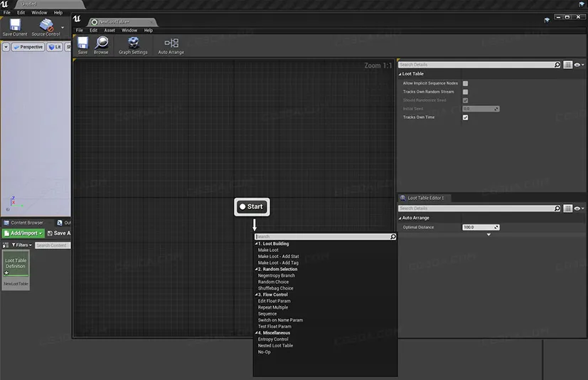Collapse 3. Flow Control category
Screen dimensions: 588x380
[257, 295]
